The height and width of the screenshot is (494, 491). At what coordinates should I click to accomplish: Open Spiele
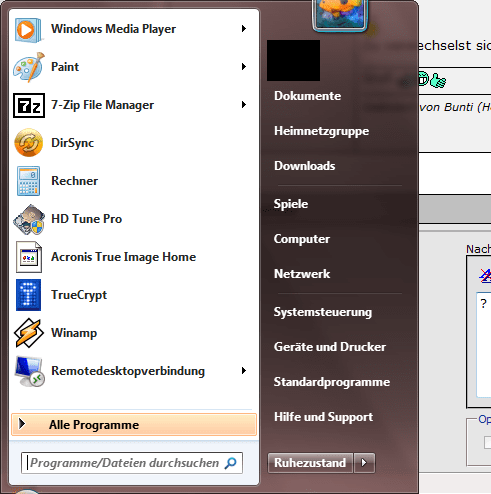291,204
